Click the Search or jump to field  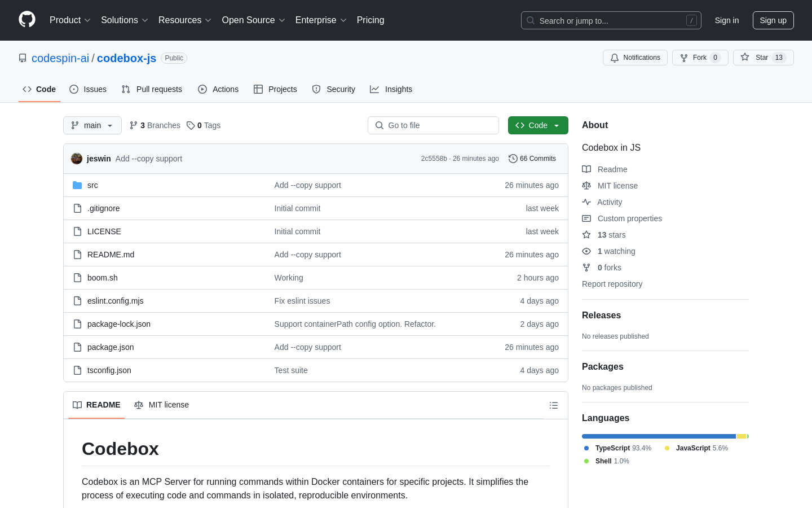pos(611,20)
